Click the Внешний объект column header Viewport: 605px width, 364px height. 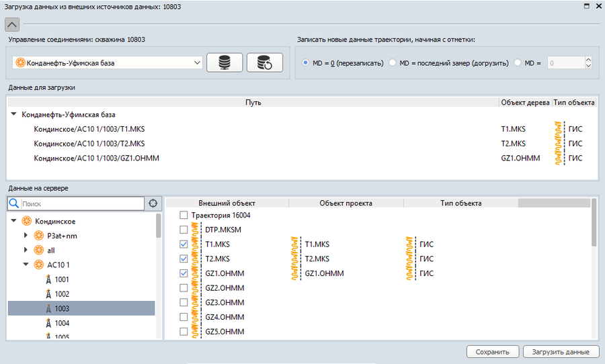coord(227,203)
